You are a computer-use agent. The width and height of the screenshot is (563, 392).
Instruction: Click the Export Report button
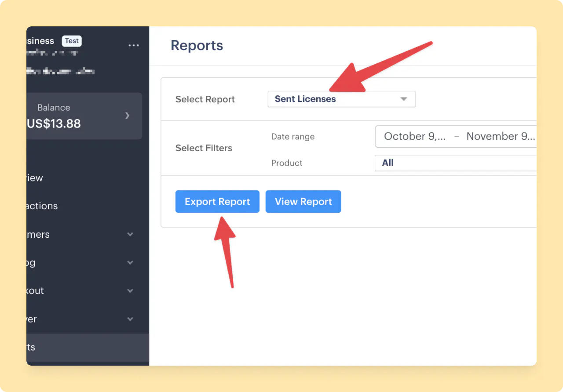(x=217, y=202)
